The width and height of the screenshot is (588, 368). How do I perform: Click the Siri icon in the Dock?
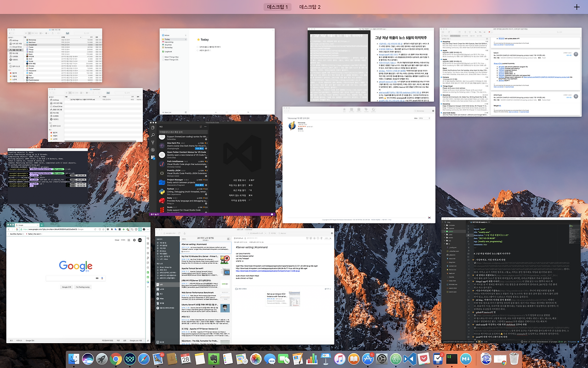click(87, 359)
